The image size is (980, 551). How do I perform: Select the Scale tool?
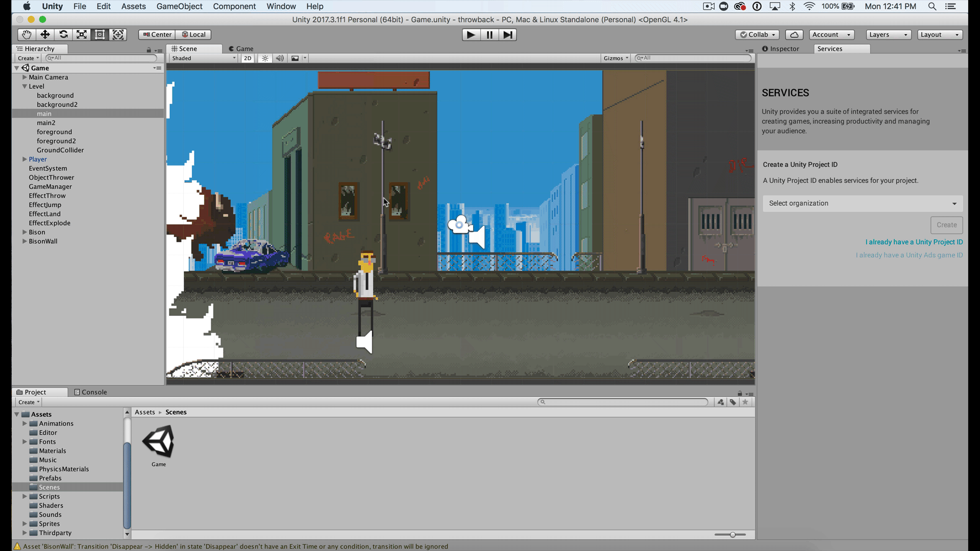(82, 34)
